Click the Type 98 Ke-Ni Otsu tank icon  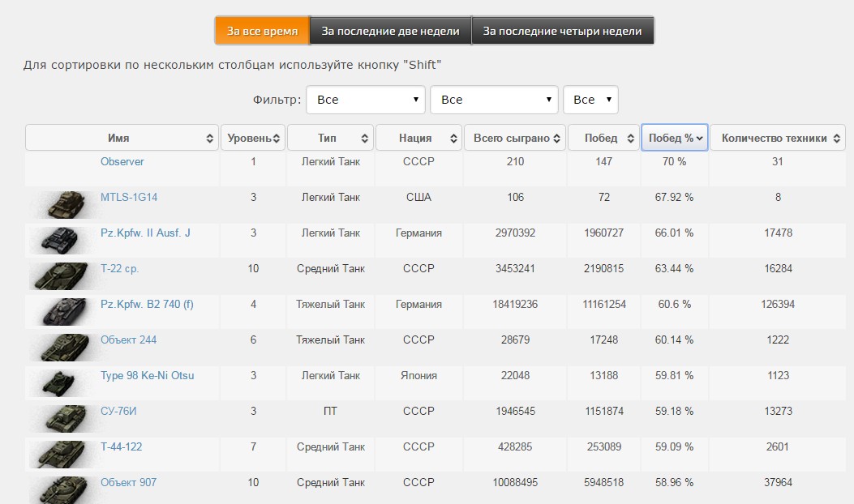[x=59, y=383]
